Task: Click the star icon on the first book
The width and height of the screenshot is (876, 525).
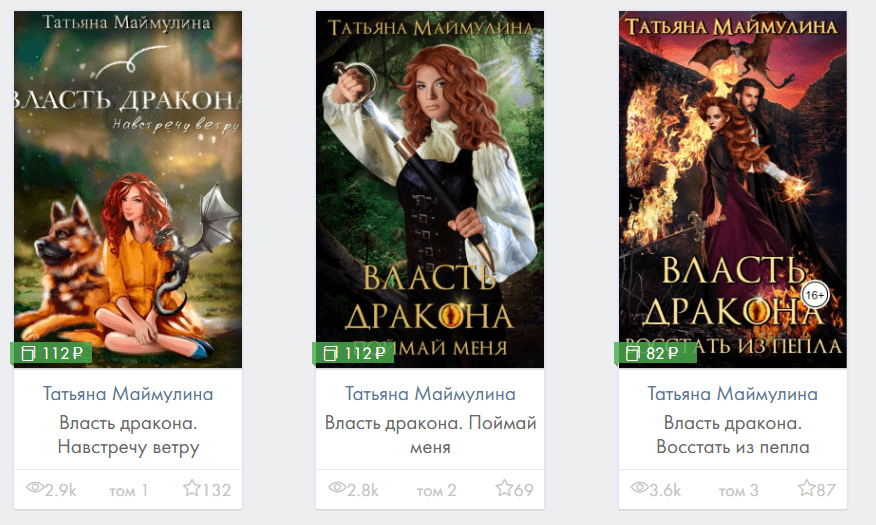Action: [x=192, y=488]
